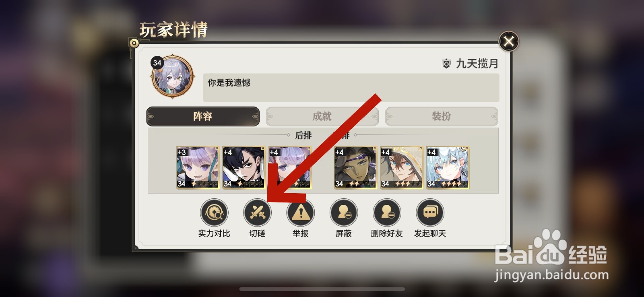
Task: Click the 后排 back row label
Action: [303, 135]
